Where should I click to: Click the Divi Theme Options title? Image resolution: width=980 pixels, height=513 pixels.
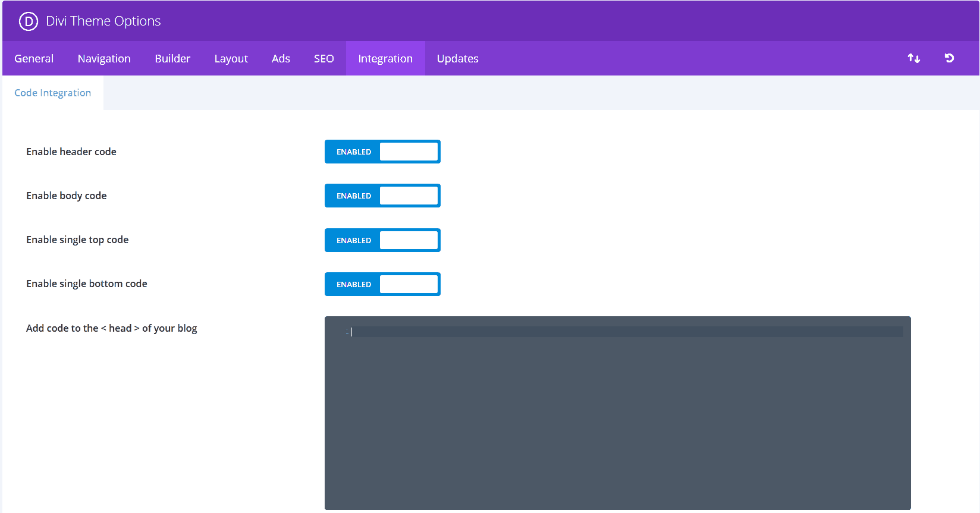[x=103, y=21]
